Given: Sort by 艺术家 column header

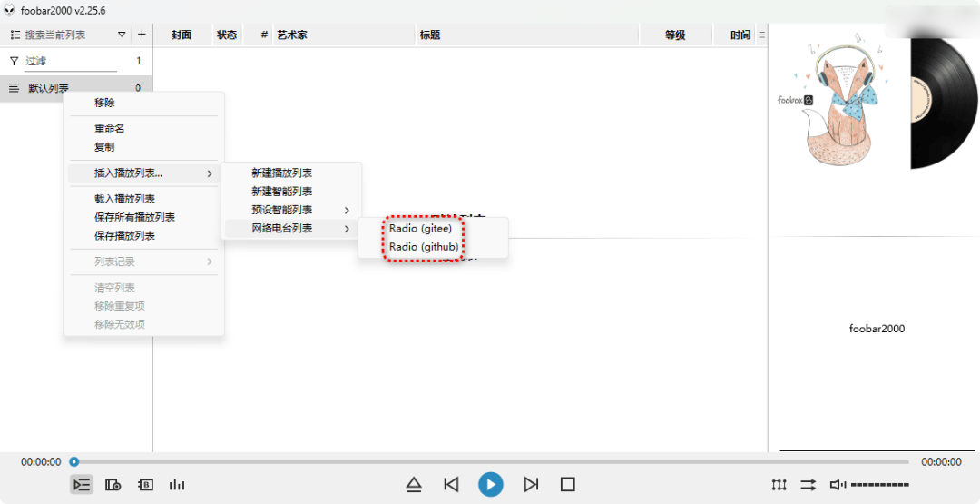Looking at the screenshot, I should pos(345,35).
